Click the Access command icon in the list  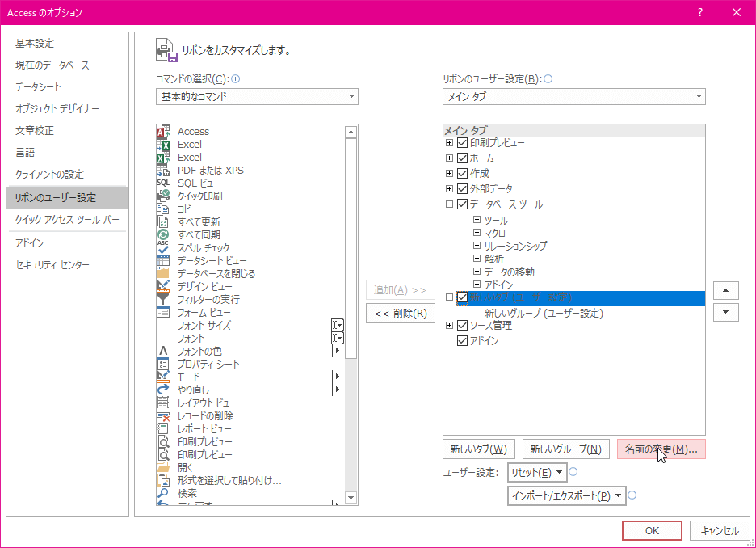[163, 131]
